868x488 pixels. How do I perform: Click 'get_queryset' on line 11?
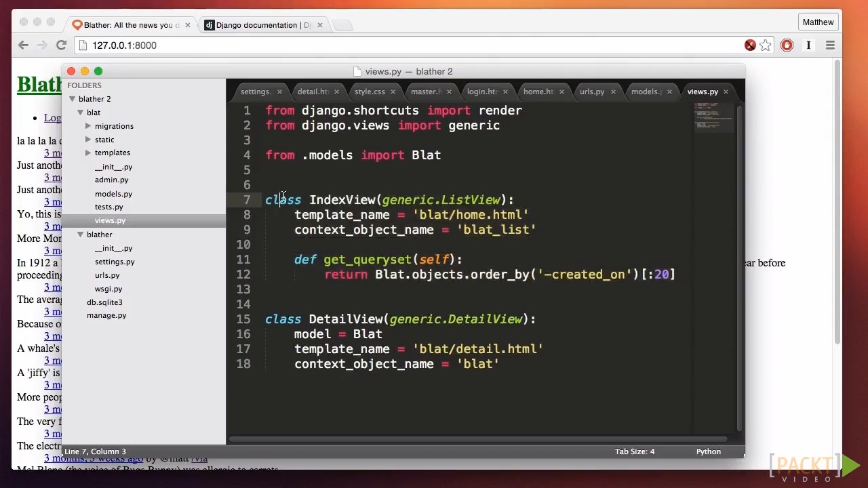point(368,260)
